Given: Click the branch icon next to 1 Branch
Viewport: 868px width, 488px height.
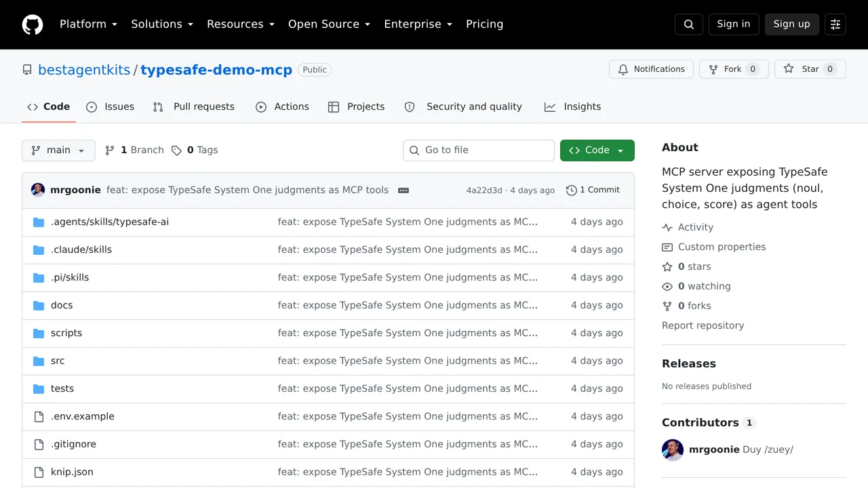Looking at the screenshot, I should pyautogui.click(x=110, y=150).
